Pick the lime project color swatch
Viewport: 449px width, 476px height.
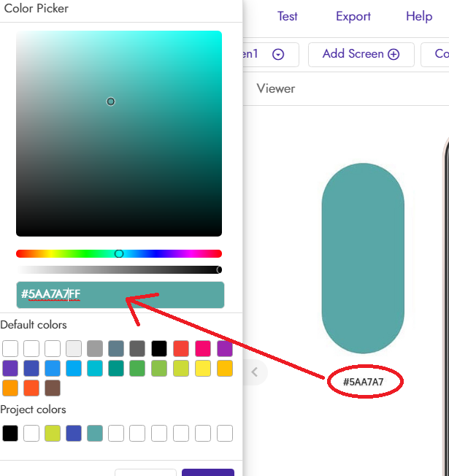tap(53, 433)
